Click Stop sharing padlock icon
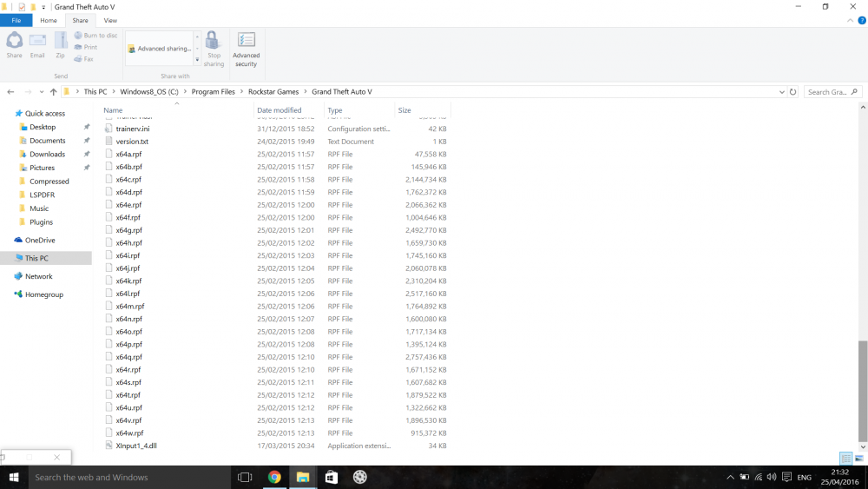Screen dimensions: 868x489 pyautogui.click(x=214, y=49)
